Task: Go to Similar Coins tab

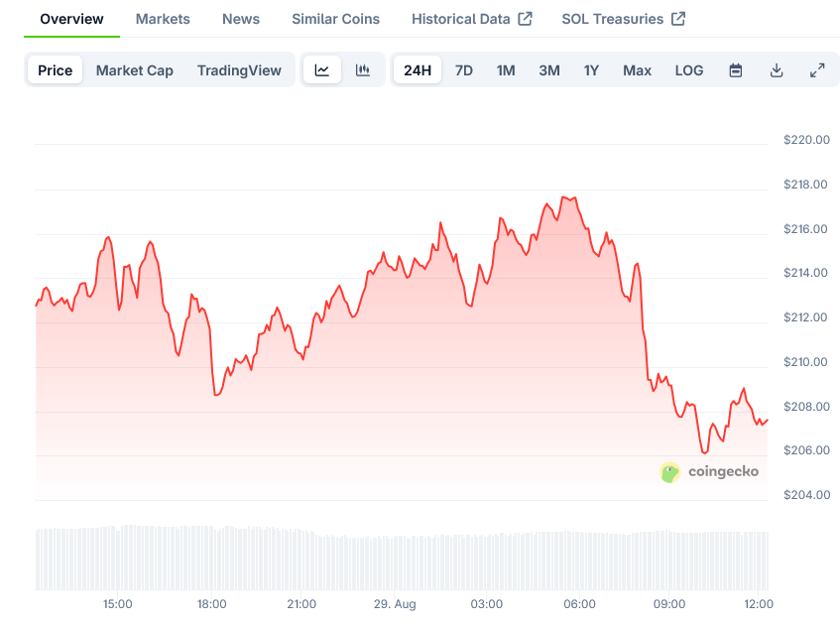Action: point(335,19)
